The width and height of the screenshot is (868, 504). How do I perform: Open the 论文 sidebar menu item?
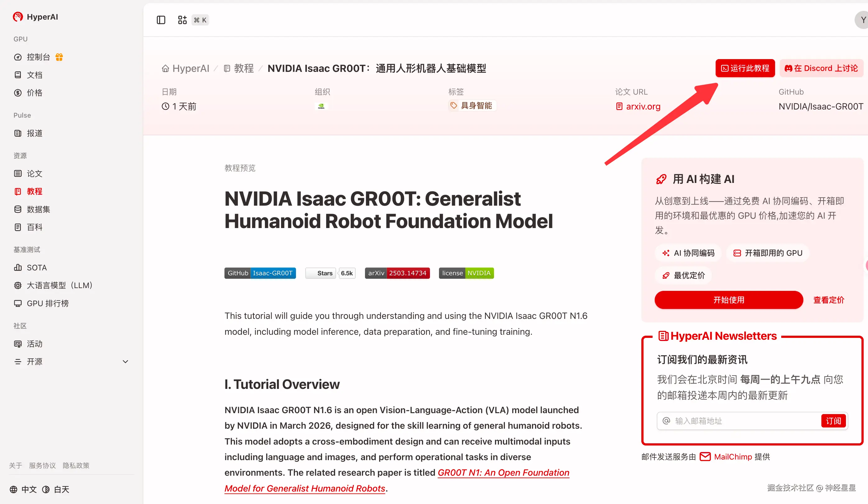[x=35, y=173]
